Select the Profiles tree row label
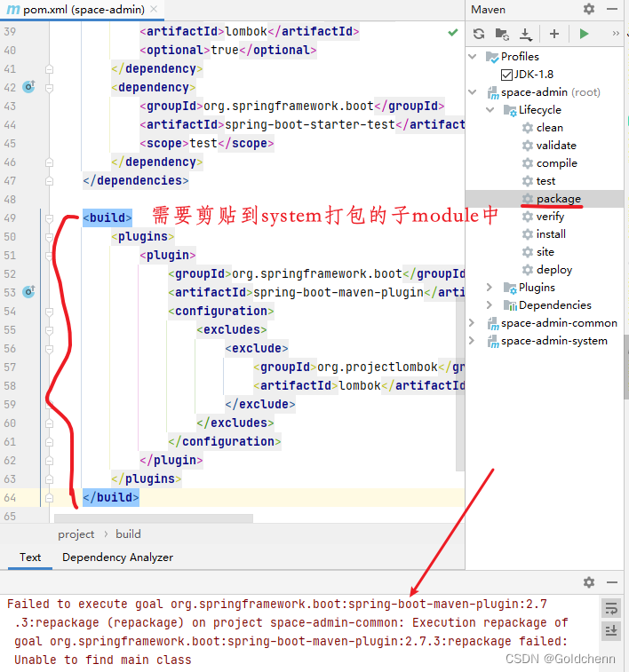The width and height of the screenshot is (629, 672). tap(520, 57)
